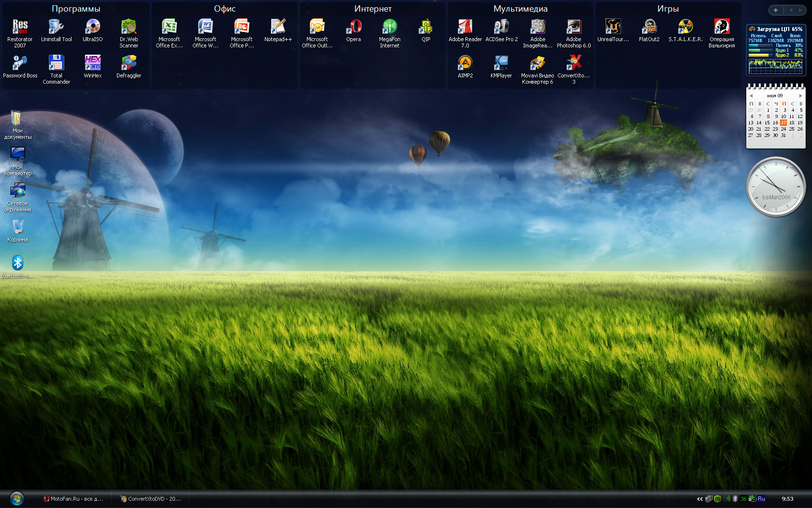
Task: Open Microsoft Office PowerPoint shortcut
Action: pos(242,33)
